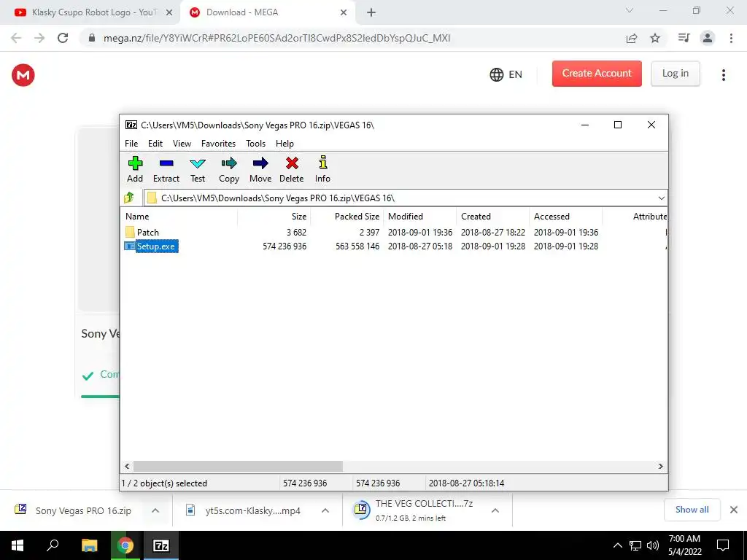Open Chrome media controls icon
Screen dimensions: 747x560
pyautogui.click(x=684, y=38)
